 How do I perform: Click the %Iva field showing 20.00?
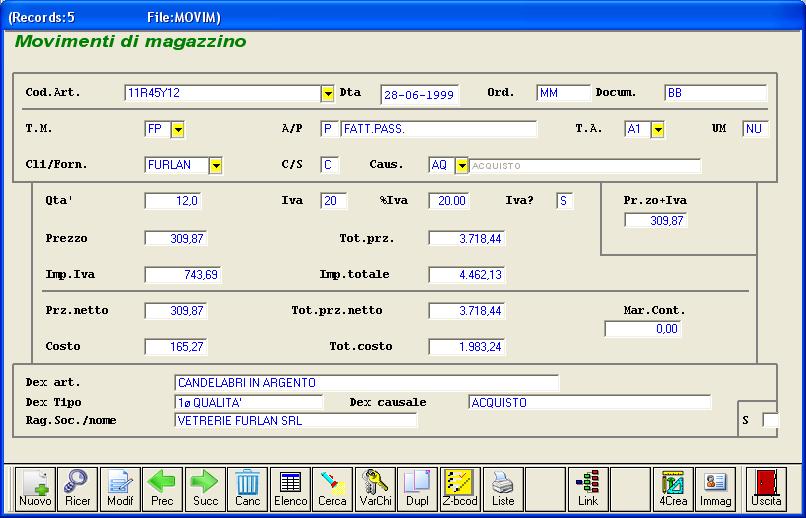[449, 201]
